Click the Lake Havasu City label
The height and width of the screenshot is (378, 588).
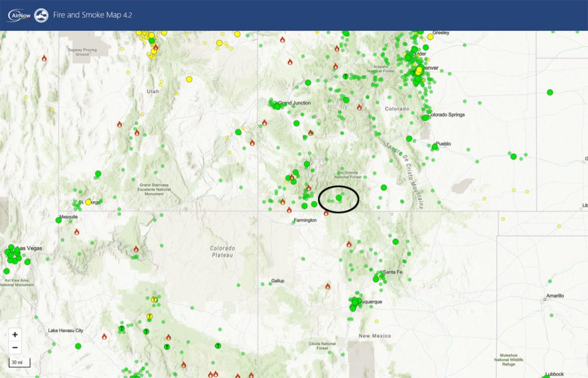(x=65, y=330)
